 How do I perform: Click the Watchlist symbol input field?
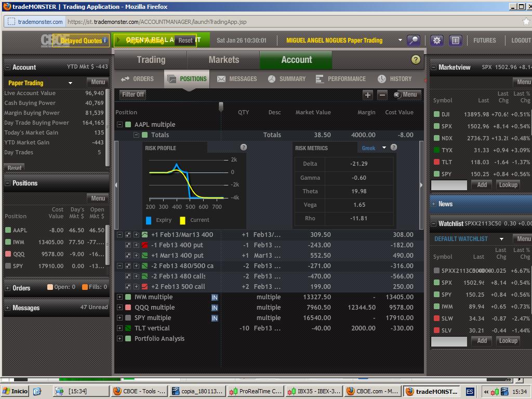click(449, 341)
